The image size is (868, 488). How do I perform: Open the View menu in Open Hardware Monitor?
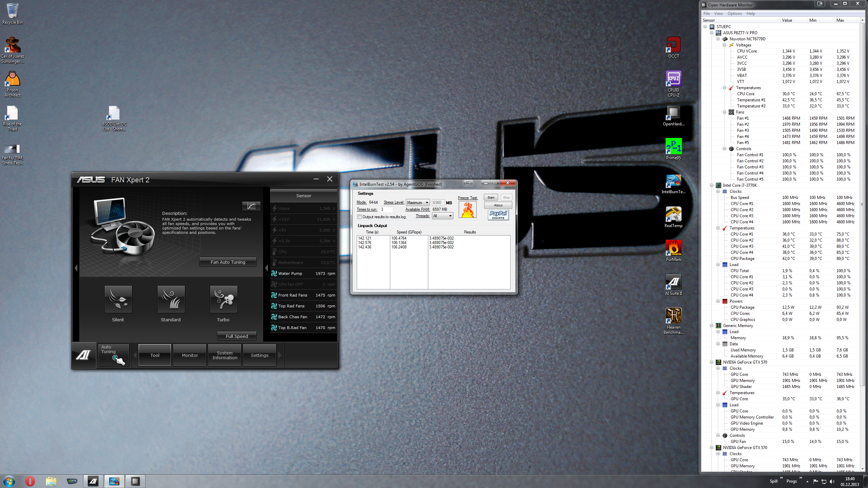(718, 14)
